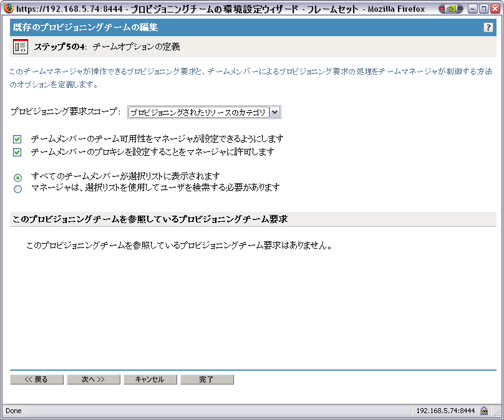Close the Firefox window

click(x=495, y=9)
